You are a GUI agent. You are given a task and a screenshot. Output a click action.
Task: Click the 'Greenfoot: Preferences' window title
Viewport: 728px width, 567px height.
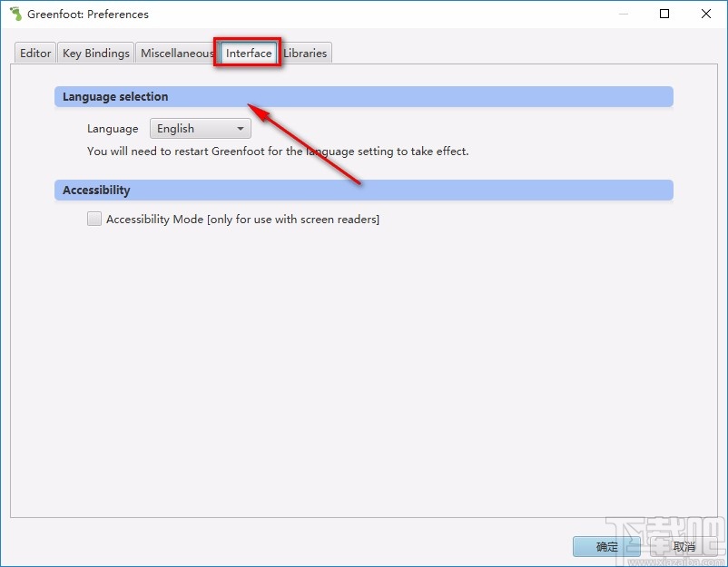click(x=88, y=15)
